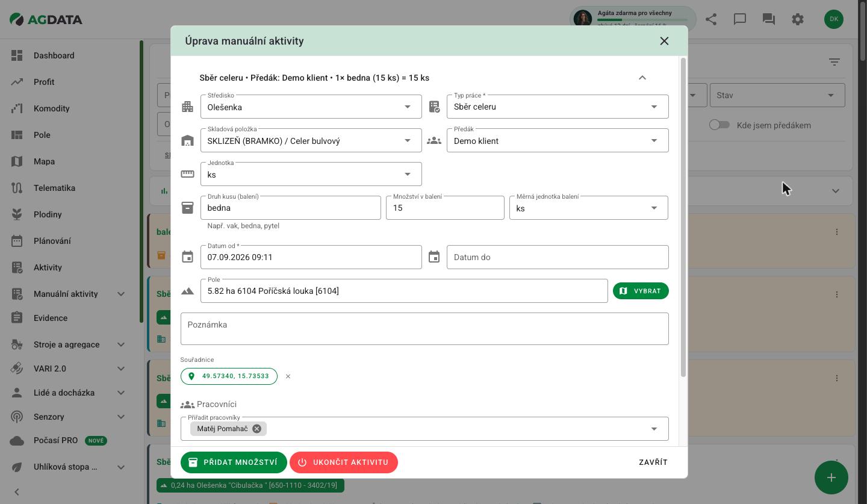867x504 pixels.
Task: Click the Datum do field
Action: tap(558, 257)
